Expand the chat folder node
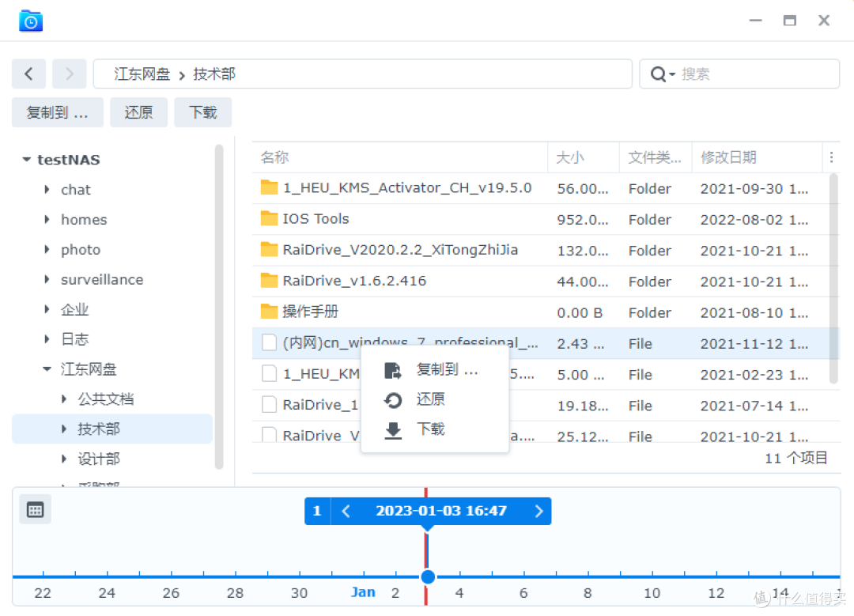Image resolution: width=854 pixels, height=616 pixels. (47, 190)
